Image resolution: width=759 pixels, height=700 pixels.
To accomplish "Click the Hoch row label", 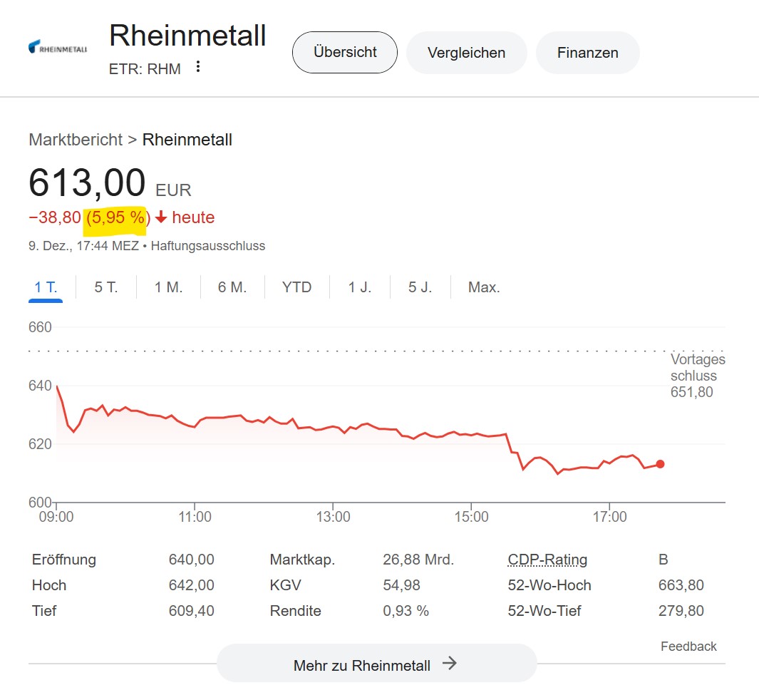I will tap(49, 585).
